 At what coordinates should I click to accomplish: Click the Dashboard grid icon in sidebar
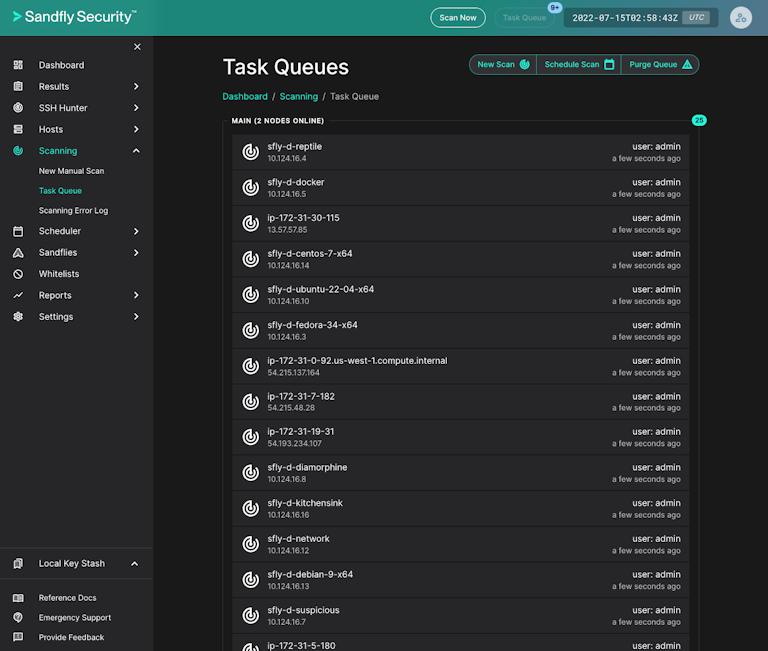[18, 65]
